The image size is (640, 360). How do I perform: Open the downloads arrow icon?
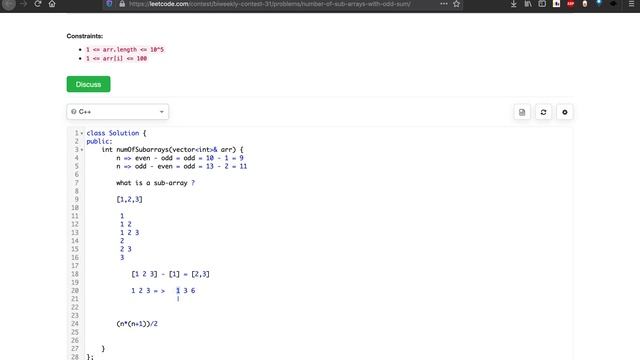[513, 4]
